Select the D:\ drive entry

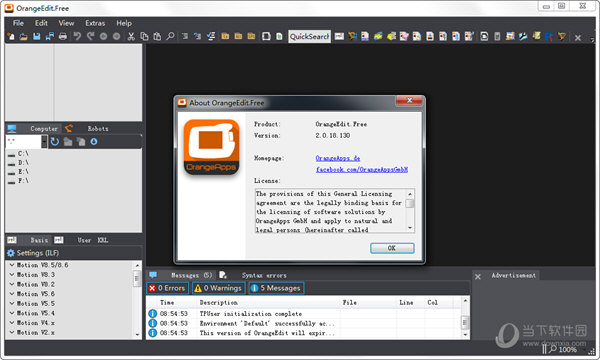(19, 163)
